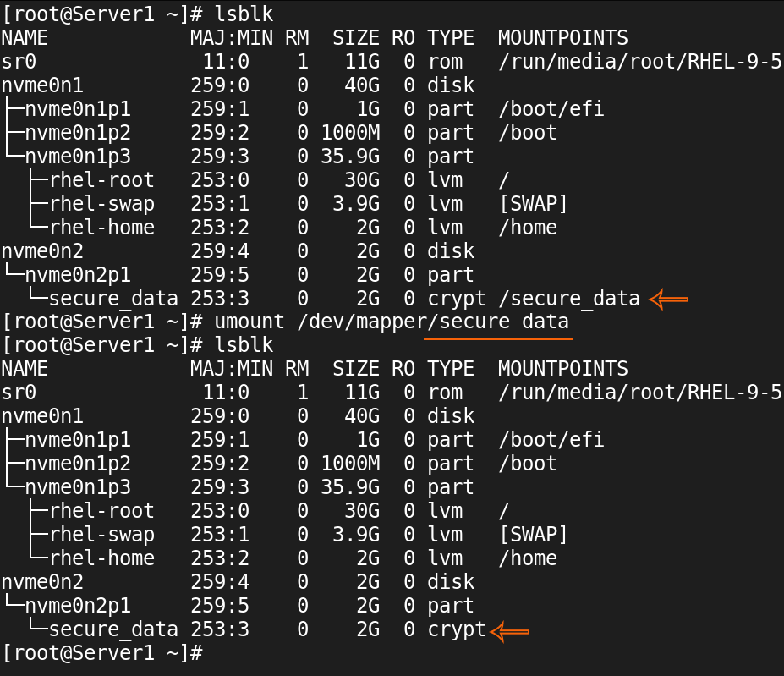Click the /secure_data mountpoint of the crypt row
The height and width of the screenshot is (676, 784).
coord(569,298)
